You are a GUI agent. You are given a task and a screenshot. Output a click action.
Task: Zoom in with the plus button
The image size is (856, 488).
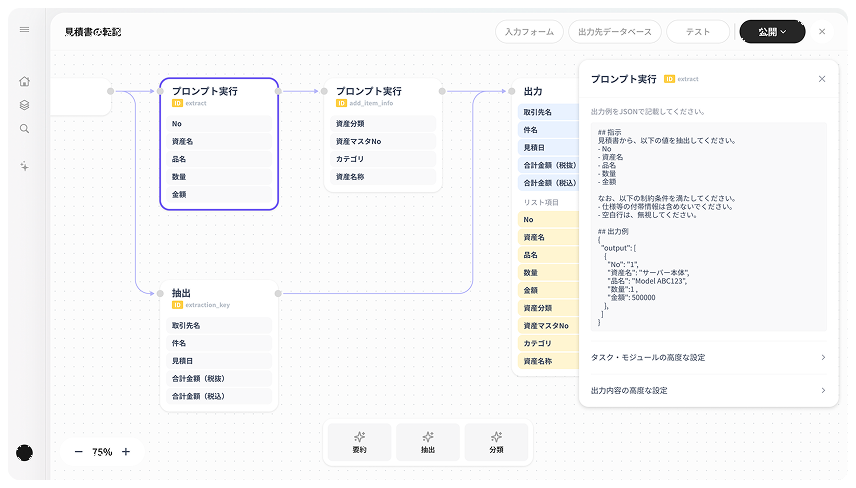tap(126, 452)
